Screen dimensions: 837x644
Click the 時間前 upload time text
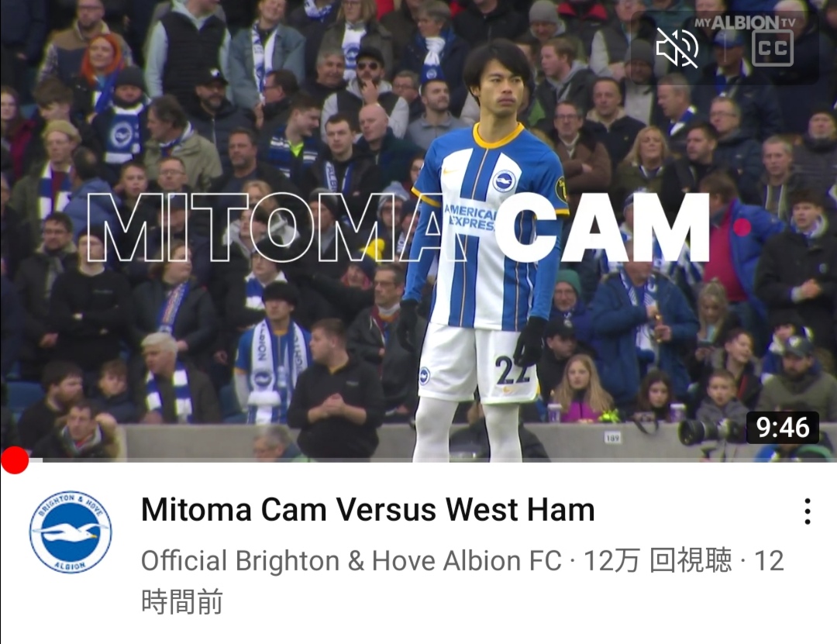click(182, 602)
